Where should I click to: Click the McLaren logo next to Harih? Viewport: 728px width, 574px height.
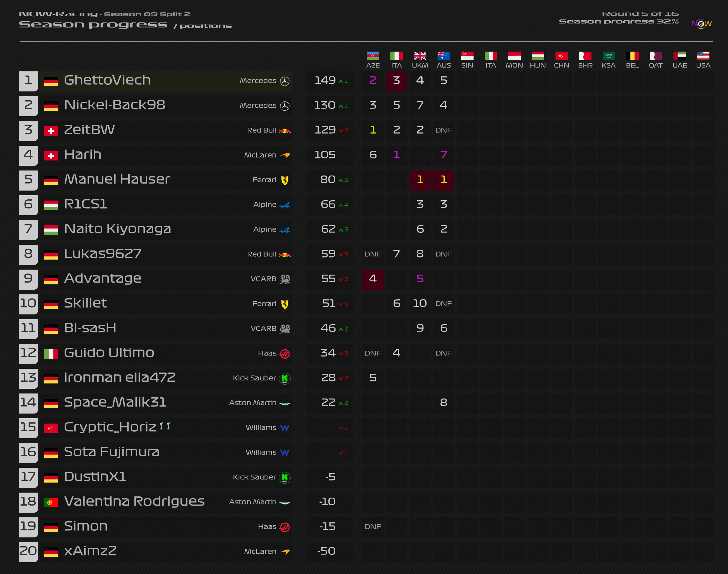[285, 155]
